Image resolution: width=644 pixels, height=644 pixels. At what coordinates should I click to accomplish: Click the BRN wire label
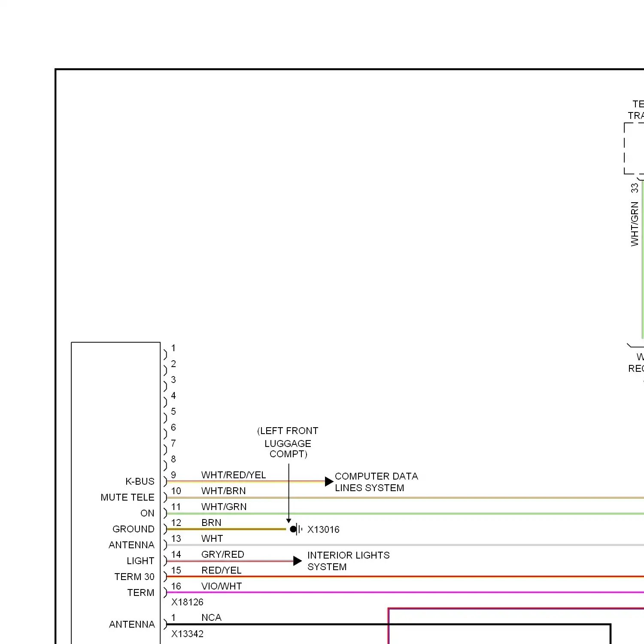click(x=211, y=522)
